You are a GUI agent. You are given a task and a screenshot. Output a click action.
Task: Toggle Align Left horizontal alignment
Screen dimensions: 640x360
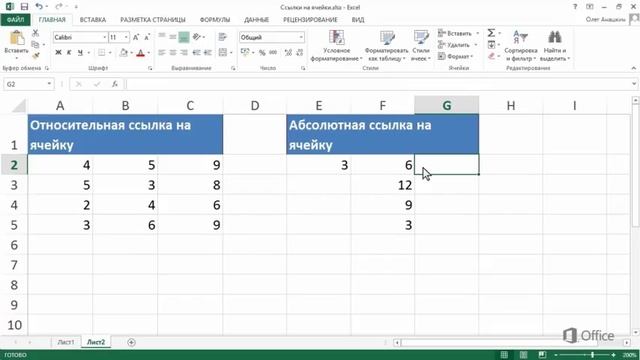click(162, 52)
